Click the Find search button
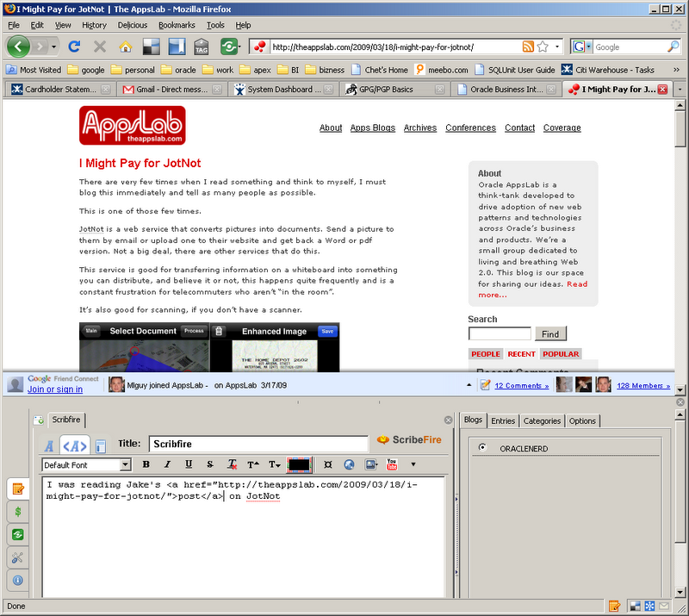The image size is (689, 616). pyautogui.click(x=550, y=334)
